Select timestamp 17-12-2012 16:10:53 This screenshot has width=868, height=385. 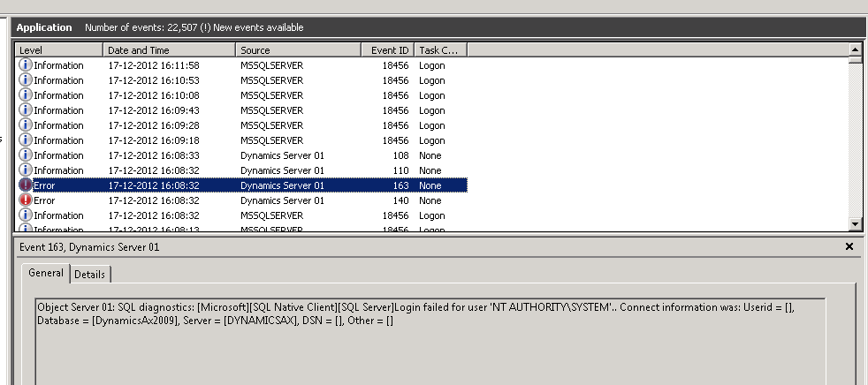pyautogui.click(x=153, y=80)
